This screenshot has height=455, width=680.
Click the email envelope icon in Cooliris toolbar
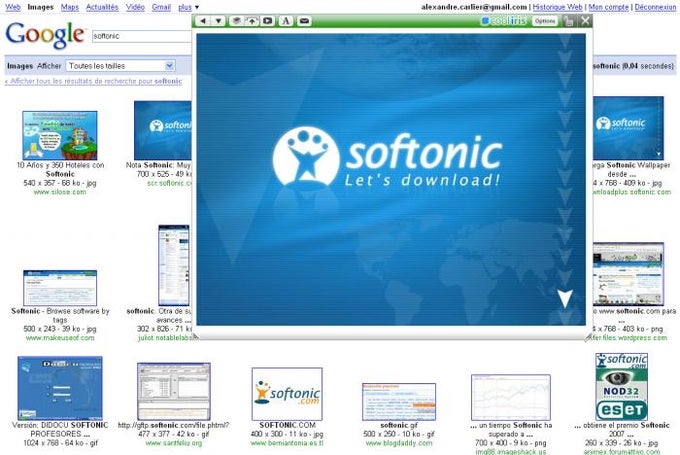point(304,21)
